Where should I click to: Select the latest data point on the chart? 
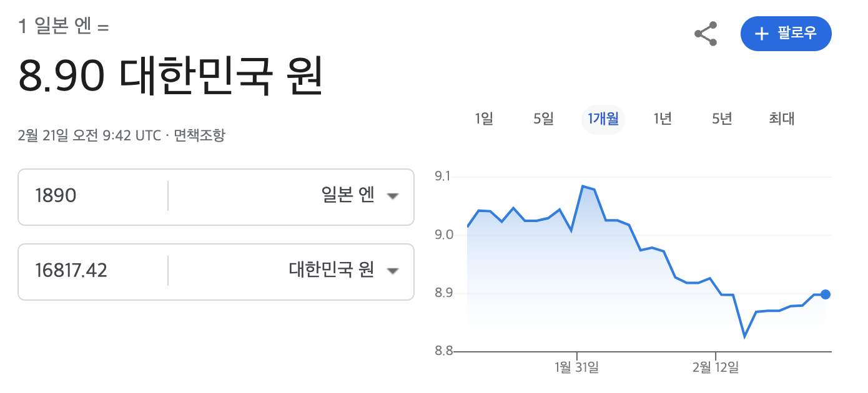point(826,294)
